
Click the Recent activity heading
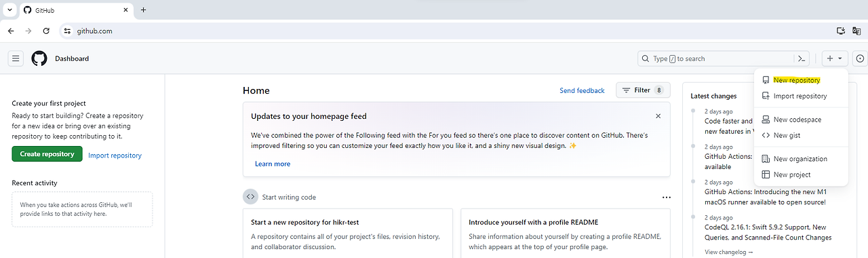click(x=35, y=183)
